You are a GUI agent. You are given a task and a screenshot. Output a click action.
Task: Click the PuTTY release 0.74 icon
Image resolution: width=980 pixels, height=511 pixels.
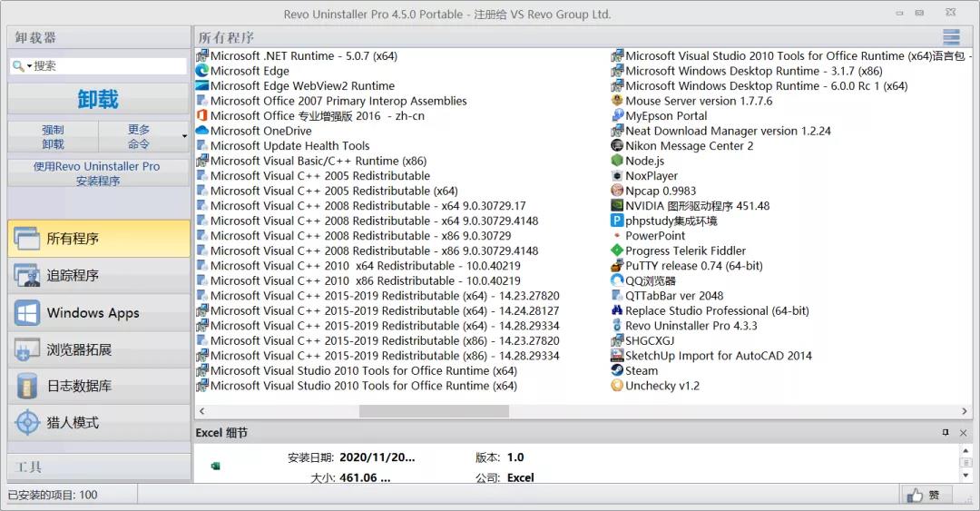pyautogui.click(x=617, y=266)
